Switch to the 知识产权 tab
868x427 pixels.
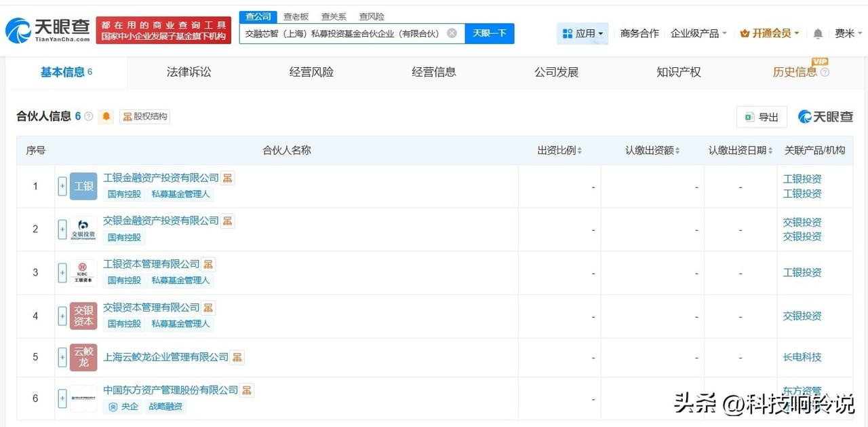(x=679, y=72)
